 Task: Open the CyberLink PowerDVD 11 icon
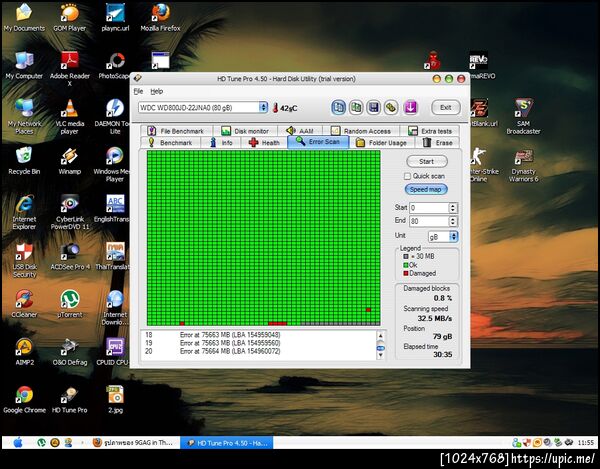pyautogui.click(x=70, y=212)
